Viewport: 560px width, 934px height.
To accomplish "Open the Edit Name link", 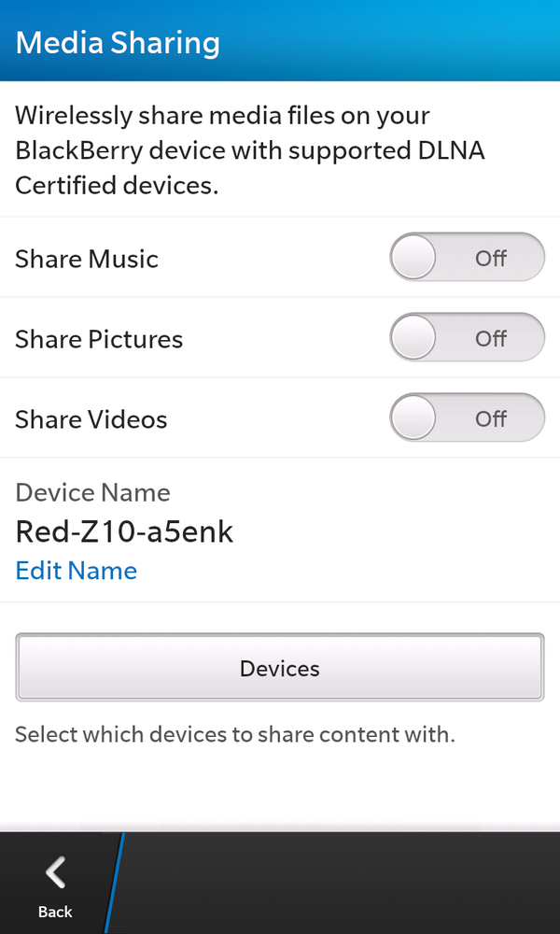I will click(x=77, y=571).
